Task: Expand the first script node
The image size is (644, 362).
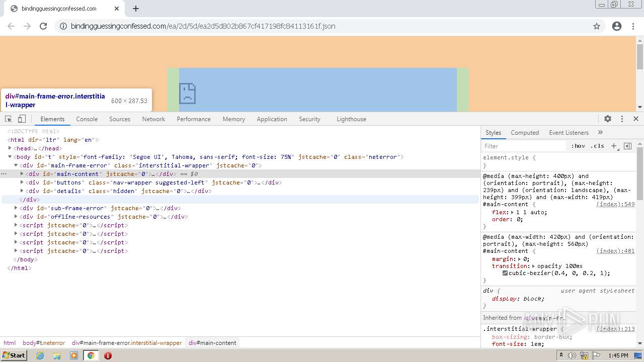Action: [16, 225]
